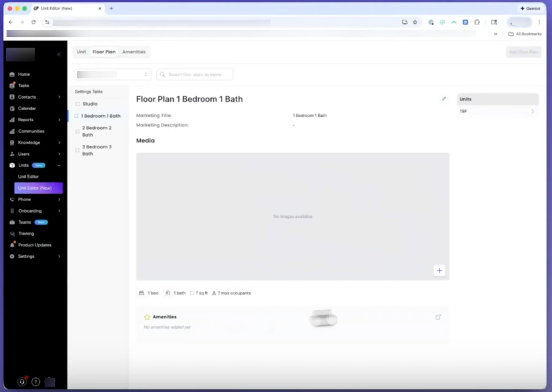Screen dimensions: 552x392
Task: Switch to the Unit tab
Action: click(81, 52)
